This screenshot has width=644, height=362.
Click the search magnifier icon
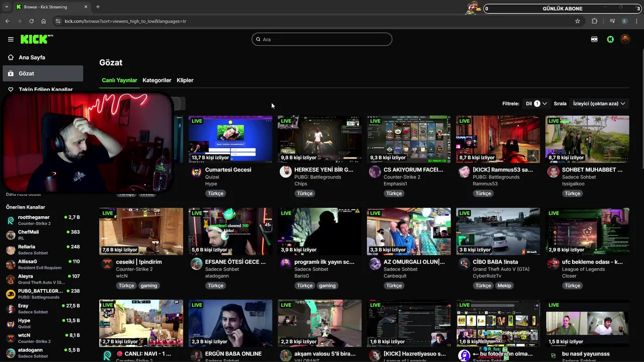(258, 39)
